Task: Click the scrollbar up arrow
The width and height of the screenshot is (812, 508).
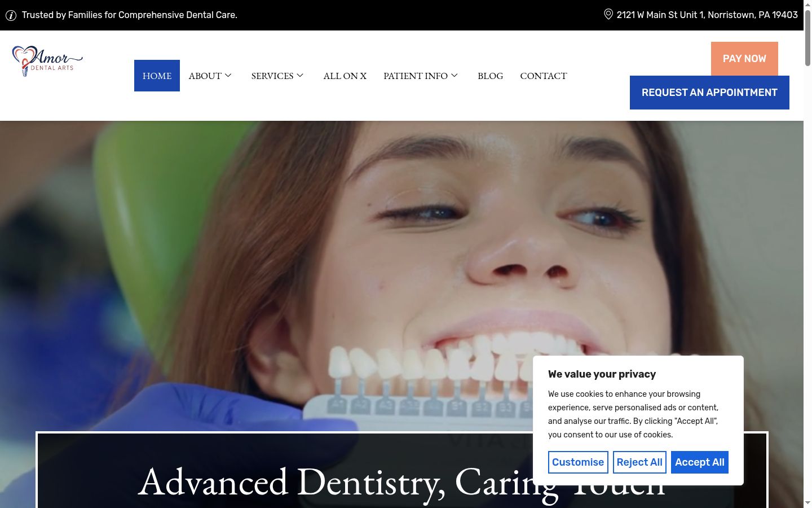Action: click(807, 5)
